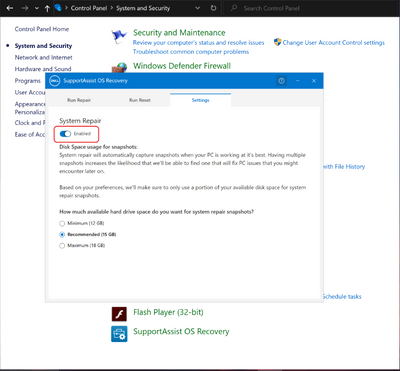This screenshot has height=371, width=400.
Task: Open Flash Player (32-bit) link
Action: (x=168, y=312)
